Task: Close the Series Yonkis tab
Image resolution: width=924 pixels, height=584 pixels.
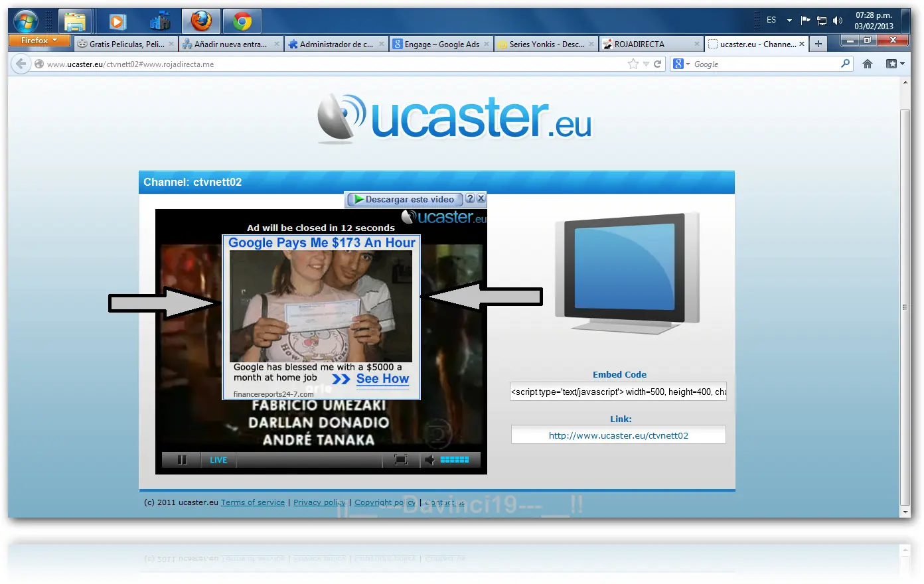Action: pyautogui.click(x=591, y=44)
